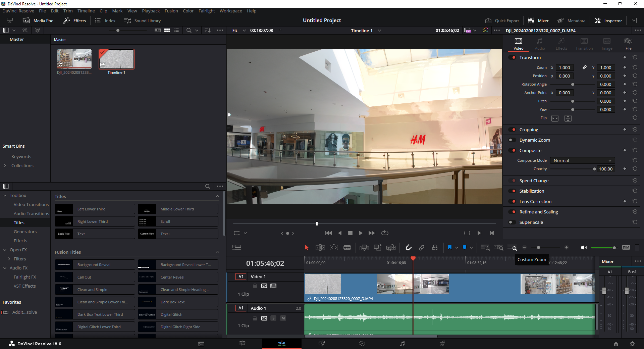The height and width of the screenshot is (349, 644).
Task: Expand the Filters tree item
Action: coord(9,259)
